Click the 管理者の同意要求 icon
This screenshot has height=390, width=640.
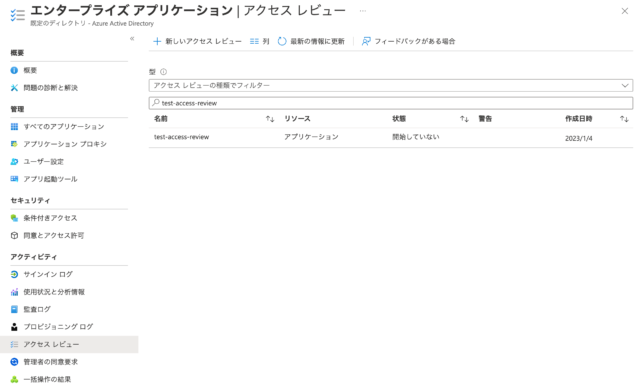point(14,362)
